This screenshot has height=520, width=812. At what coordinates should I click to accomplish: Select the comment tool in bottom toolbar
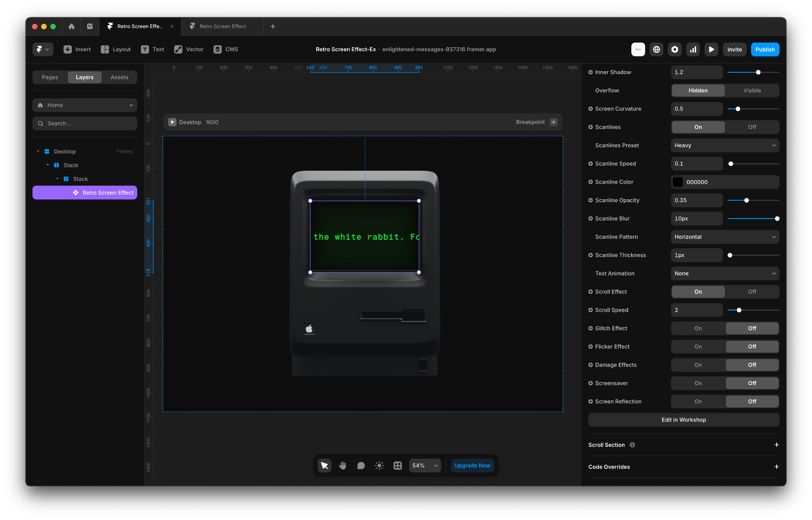[361, 466]
